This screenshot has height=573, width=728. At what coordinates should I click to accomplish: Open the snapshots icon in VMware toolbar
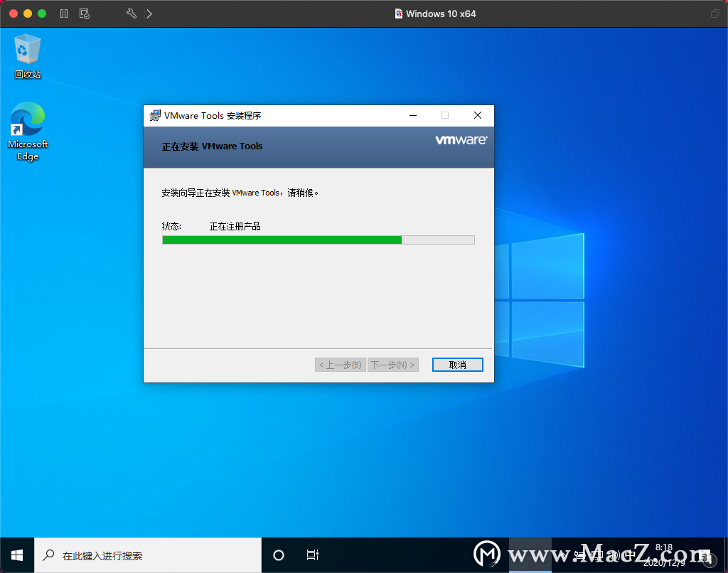(x=85, y=14)
